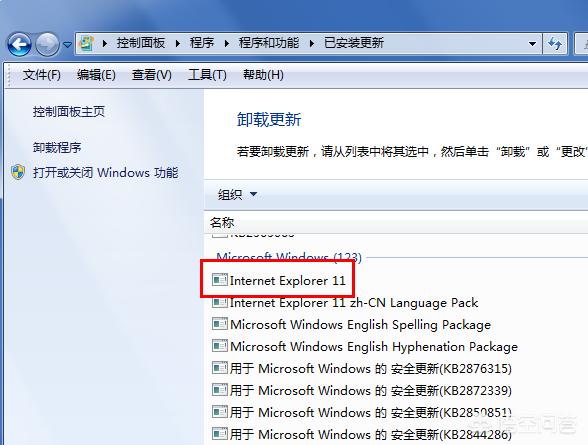Open the recent pages dropdown beside Forward
Viewport: 588px width, 445px height.
click(68, 45)
